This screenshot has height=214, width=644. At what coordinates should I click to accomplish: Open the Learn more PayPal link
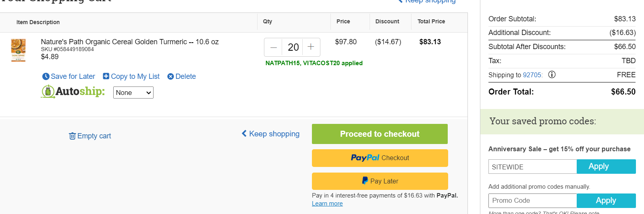point(327,204)
